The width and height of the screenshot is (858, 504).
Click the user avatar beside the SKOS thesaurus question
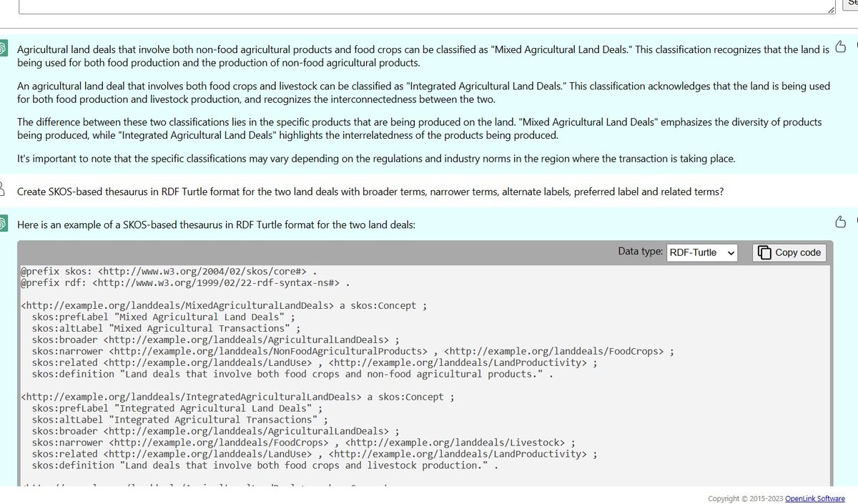click(2, 191)
